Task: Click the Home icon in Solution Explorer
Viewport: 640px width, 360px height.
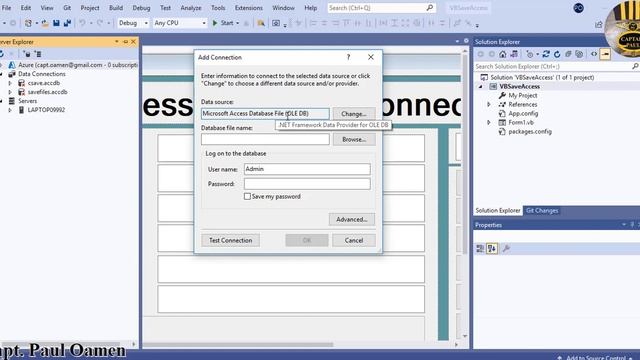Action: point(502,54)
